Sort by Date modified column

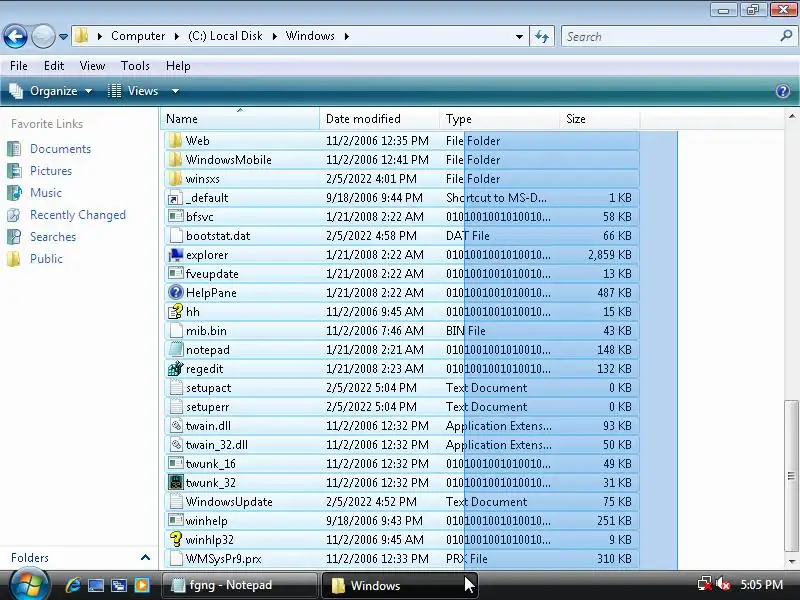coord(379,119)
